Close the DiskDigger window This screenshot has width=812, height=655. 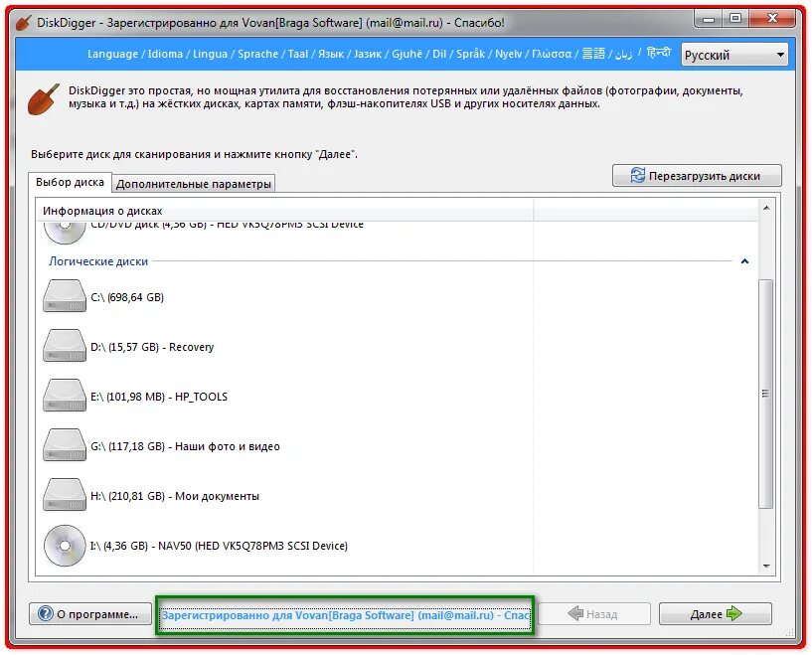tap(772, 19)
